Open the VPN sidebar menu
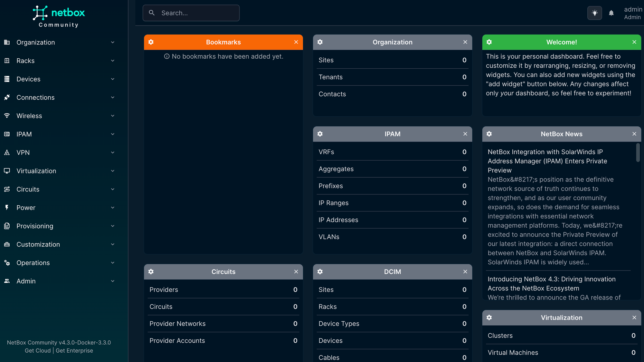The height and width of the screenshot is (362, 644). point(60,152)
